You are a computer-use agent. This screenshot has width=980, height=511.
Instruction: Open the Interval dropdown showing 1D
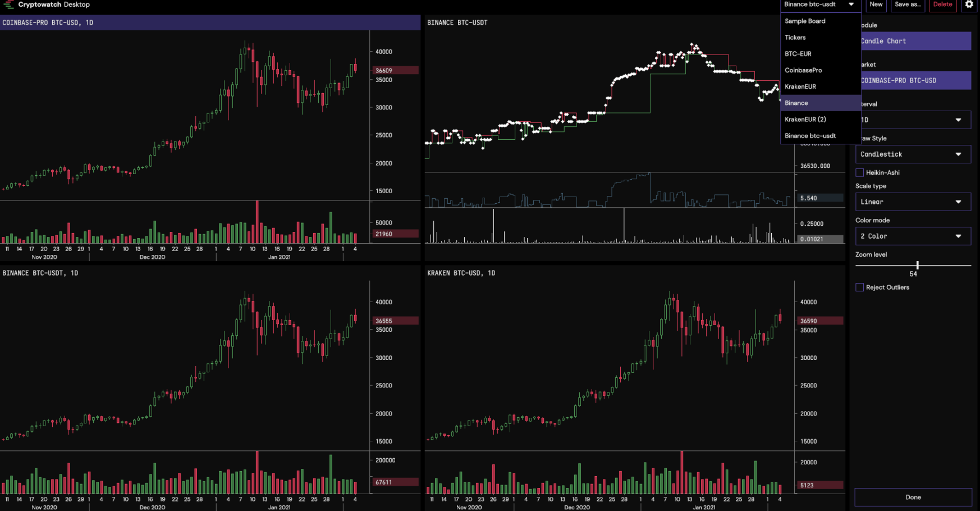point(913,120)
